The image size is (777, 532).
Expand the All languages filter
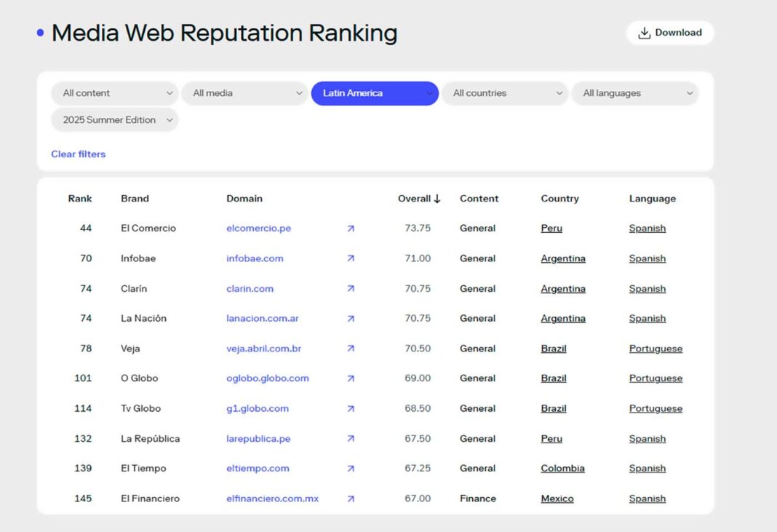(634, 93)
